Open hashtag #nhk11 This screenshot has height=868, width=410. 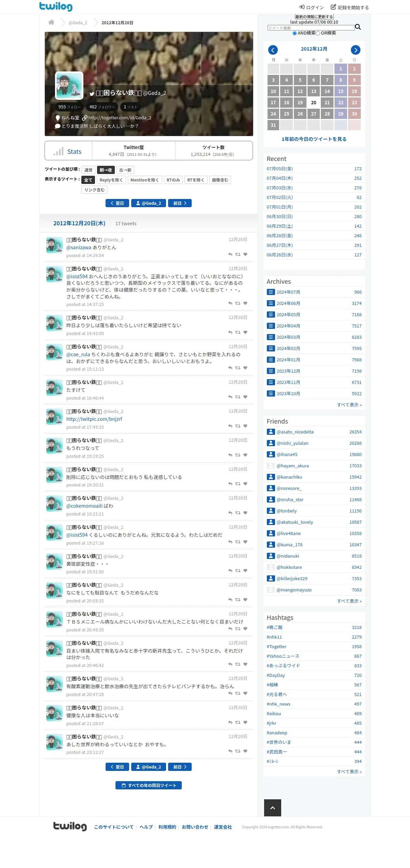[274, 637]
